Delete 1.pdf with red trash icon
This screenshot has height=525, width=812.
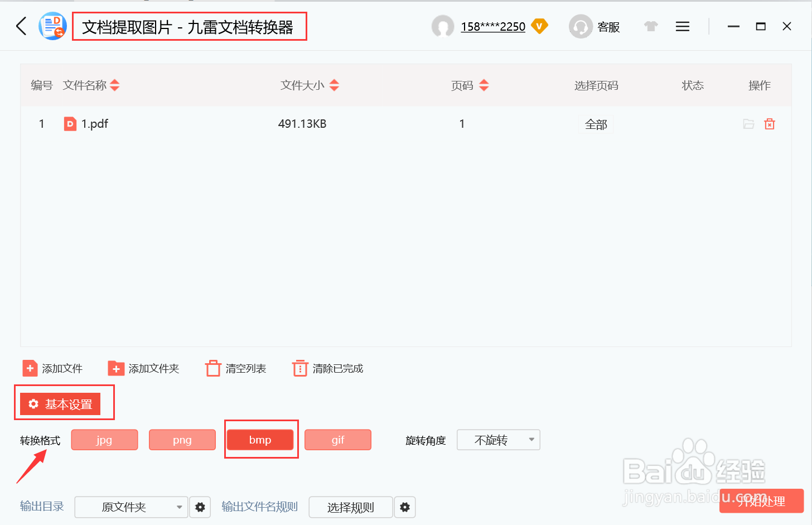click(x=770, y=124)
